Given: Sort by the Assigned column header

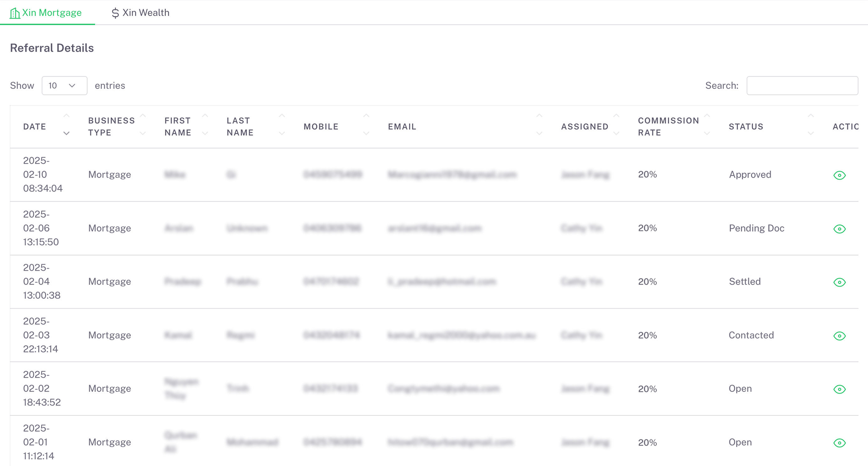Looking at the screenshot, I should coord(585,127).
